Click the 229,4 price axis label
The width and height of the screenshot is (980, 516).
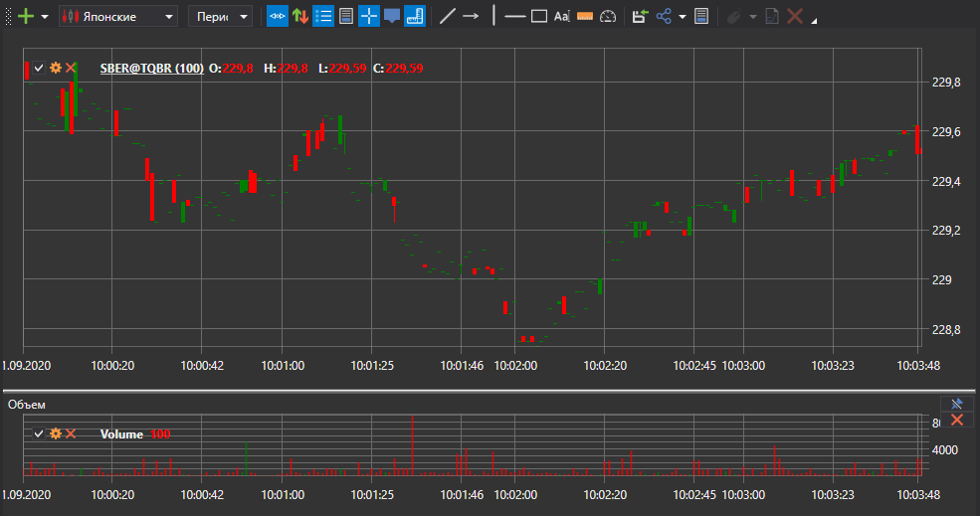(x=946, y=181)
